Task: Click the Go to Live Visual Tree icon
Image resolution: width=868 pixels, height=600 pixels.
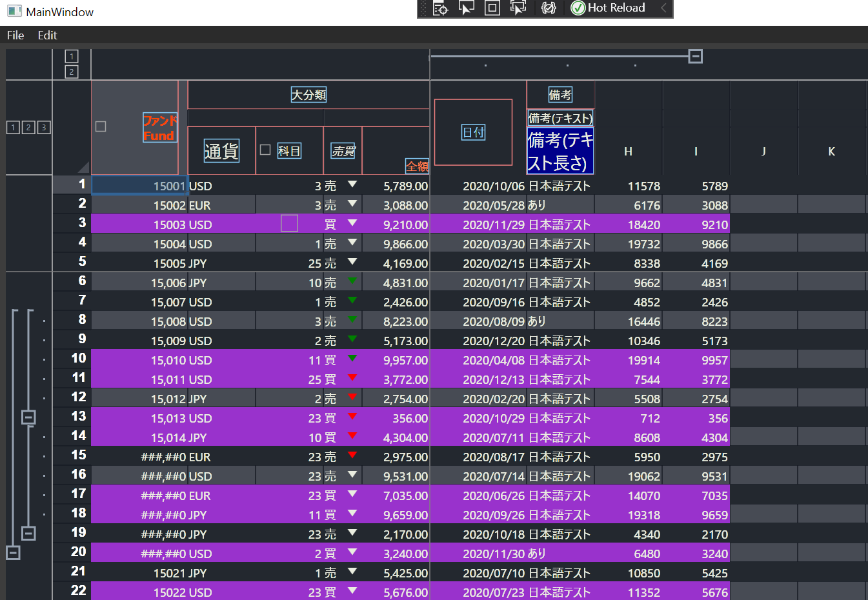Action: click(441, 8)
